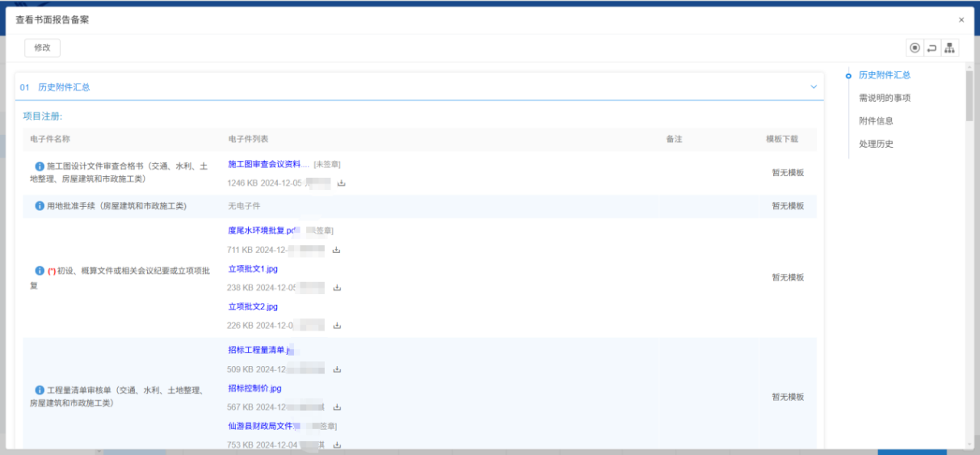Download the 施工图审查会议资料 file

click(x=341, y=183)
